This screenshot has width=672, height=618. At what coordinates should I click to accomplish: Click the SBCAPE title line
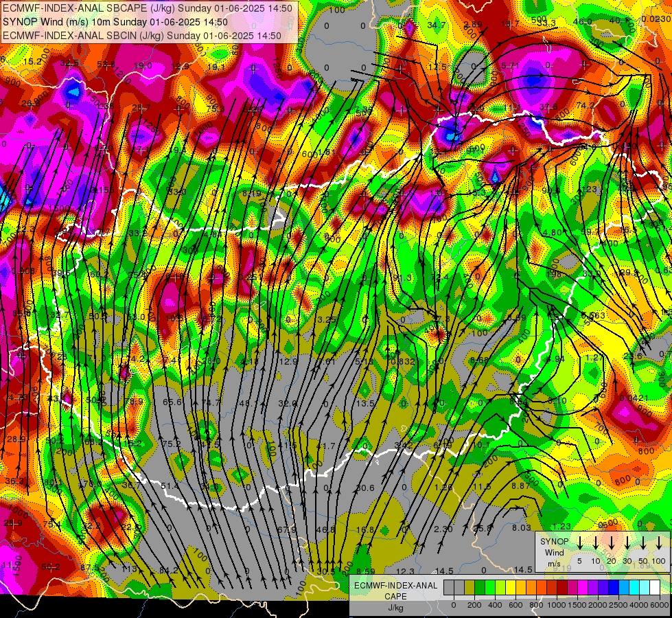[148, 8]
